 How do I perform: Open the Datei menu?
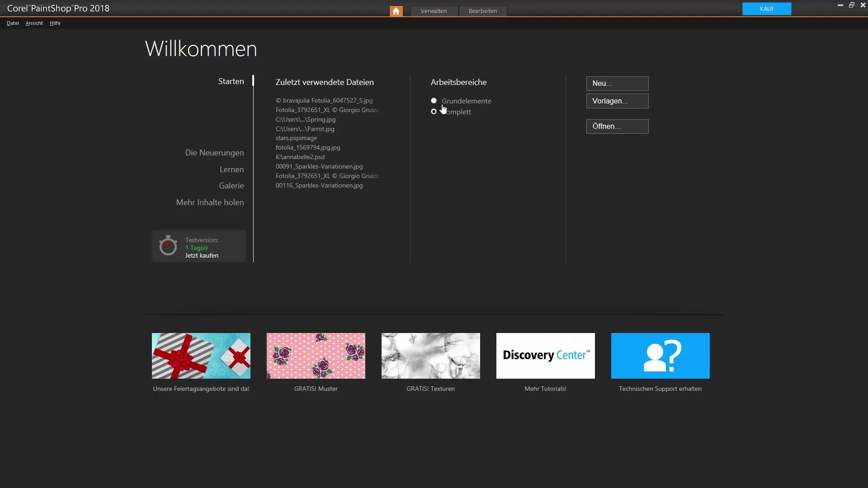(13, 23)
